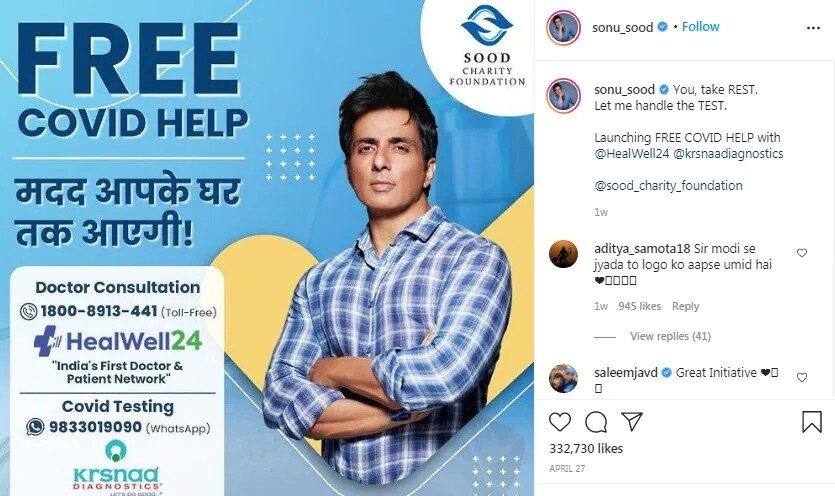Open the three-dot more options menu
This screenshot has height=496, width=835.
(813, 28)
